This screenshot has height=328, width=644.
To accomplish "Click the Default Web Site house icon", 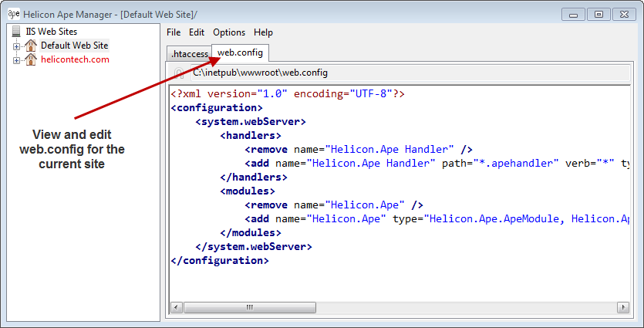I will click(31, 46).
